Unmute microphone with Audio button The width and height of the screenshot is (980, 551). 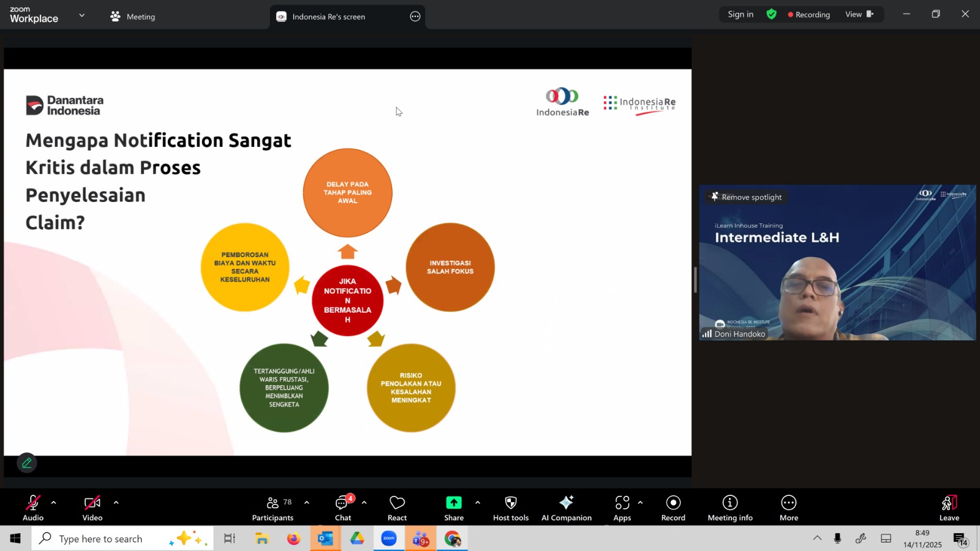pyautogui.click(x=33, y=508)
